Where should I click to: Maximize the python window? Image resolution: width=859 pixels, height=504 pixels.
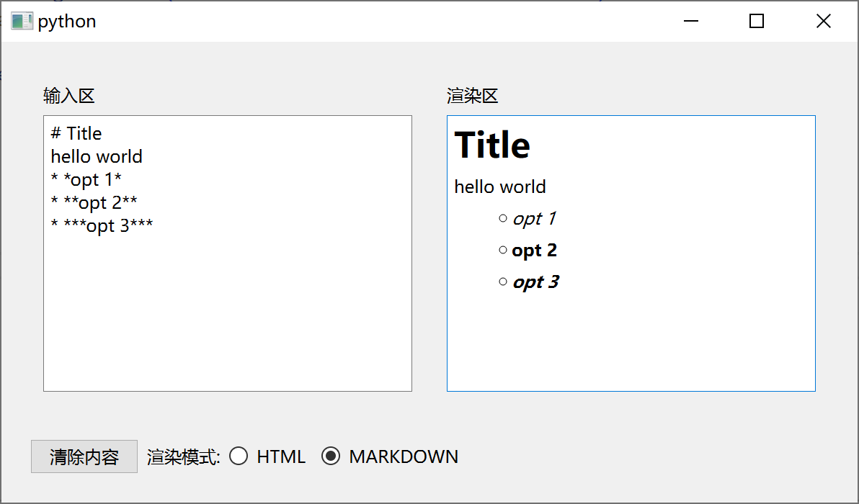(x=756, y=22)
